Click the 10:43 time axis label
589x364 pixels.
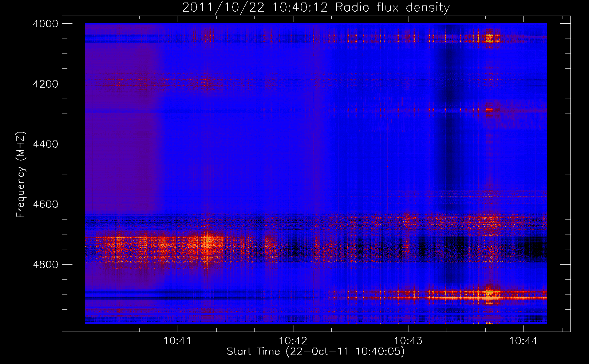coord(408,341)
